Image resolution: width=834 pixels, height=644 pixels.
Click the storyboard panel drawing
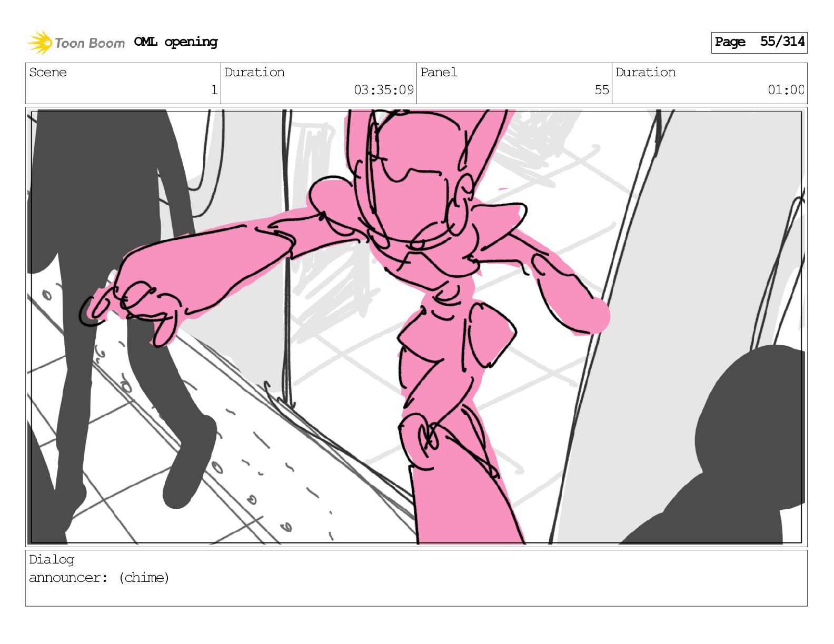pos(416,327)
